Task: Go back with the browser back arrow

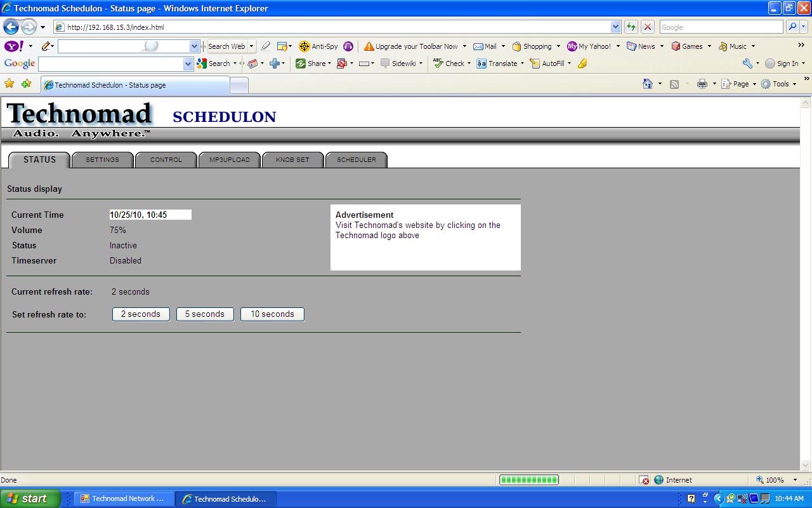Action: coord(11,27)
